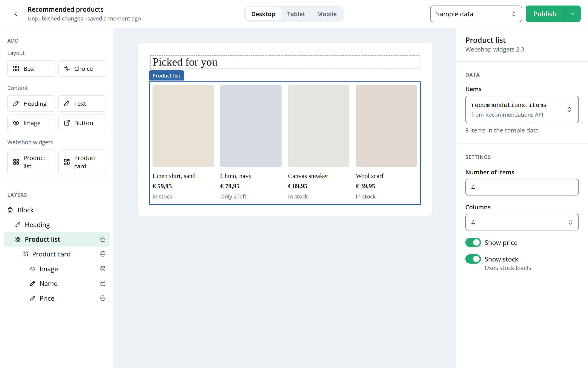Click data binding icon on Price layer
This screenshot has width=588, height=368.
point(103,298)
